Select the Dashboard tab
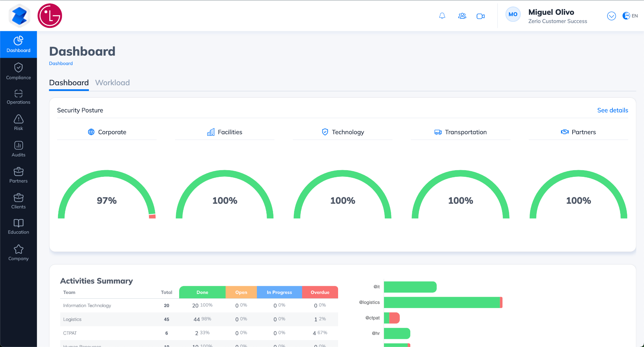The width and height of the screenshot is (644, 347). click(69, 83)
